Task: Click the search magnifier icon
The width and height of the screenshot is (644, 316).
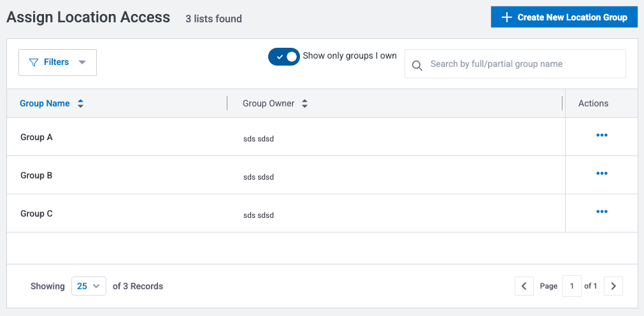Action: [417, 65]
